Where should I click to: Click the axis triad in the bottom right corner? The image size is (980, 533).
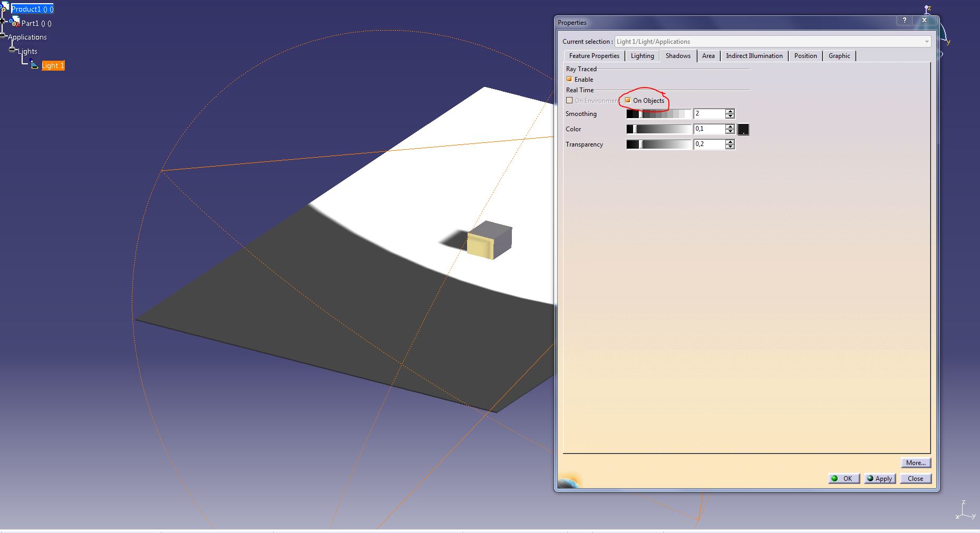coord(965,510)
